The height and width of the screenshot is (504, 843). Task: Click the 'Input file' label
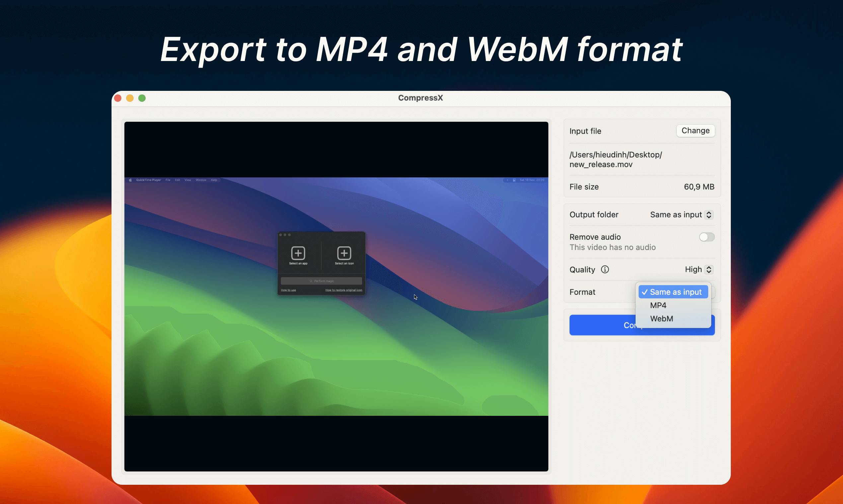click(x=585, y=131)
